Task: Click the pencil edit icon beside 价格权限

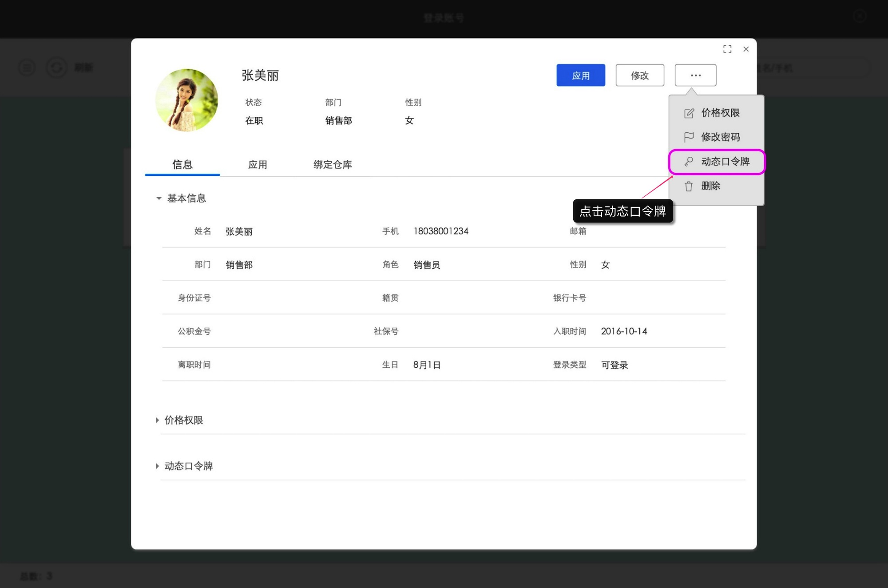Action: click(689, 113)
